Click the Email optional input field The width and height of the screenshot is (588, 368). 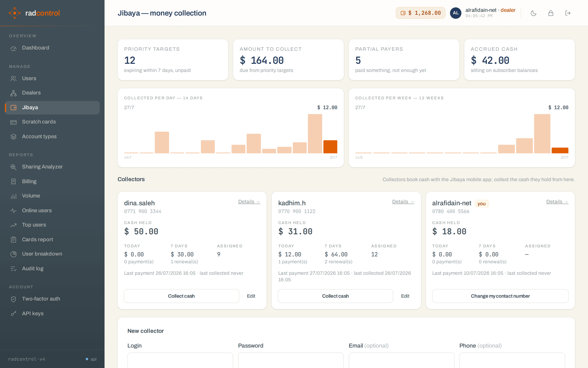coord(401,360)
